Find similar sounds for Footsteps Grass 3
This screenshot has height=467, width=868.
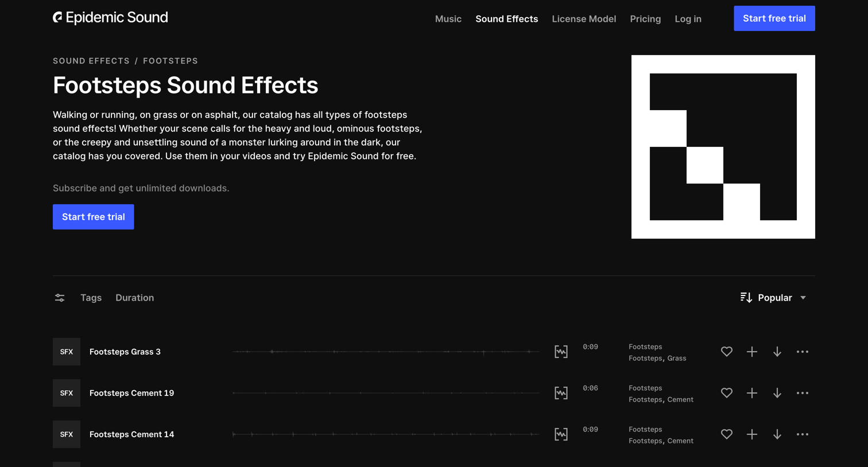[x=561, y=352]
